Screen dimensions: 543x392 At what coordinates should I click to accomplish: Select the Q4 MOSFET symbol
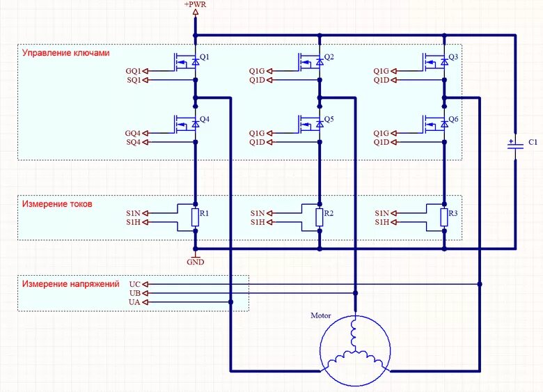(x=187, y=125)
